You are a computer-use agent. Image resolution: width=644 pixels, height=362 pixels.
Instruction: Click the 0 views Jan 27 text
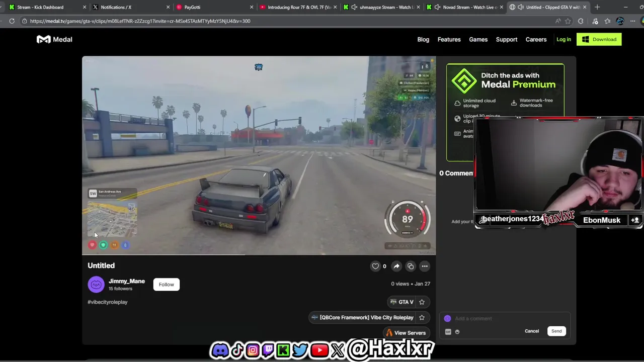pyautogui.click(x=411, y=284)
